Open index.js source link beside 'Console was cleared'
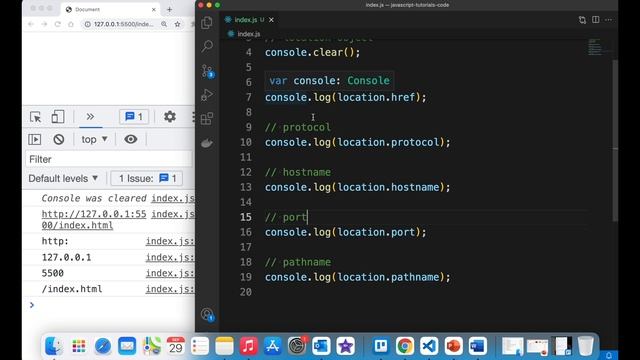The width and height of the screenshot is (640, 360). point(173,198)
